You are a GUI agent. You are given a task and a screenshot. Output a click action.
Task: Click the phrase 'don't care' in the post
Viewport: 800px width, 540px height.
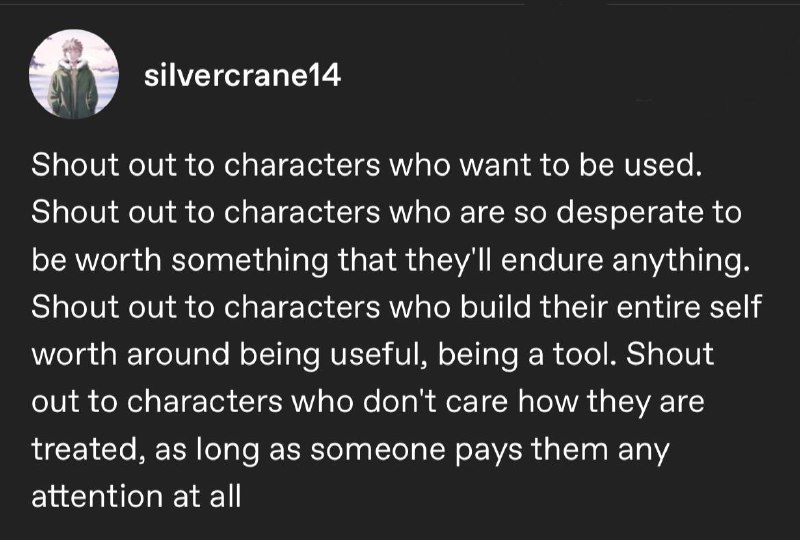coord(436,401)
